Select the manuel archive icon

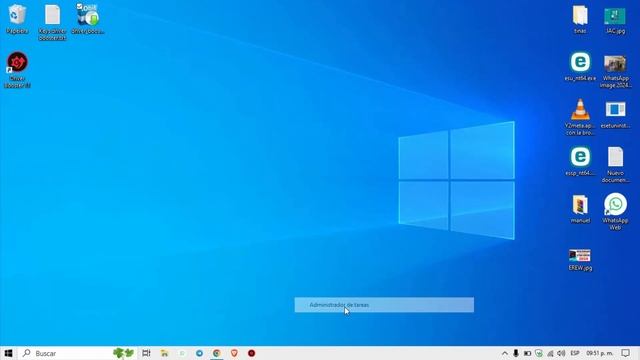(580, 209)
